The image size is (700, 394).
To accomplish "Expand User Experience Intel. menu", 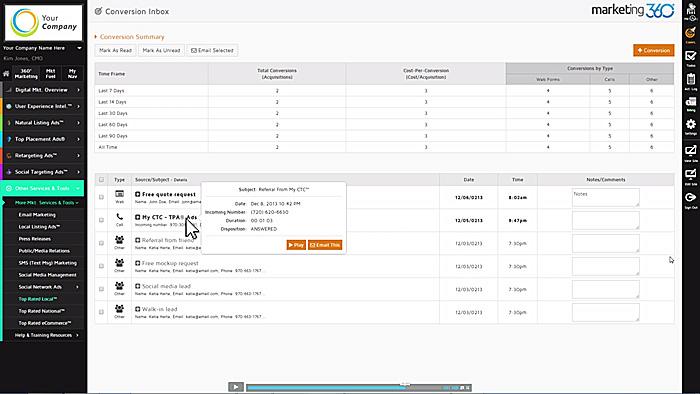I will (x=43, y=106).
